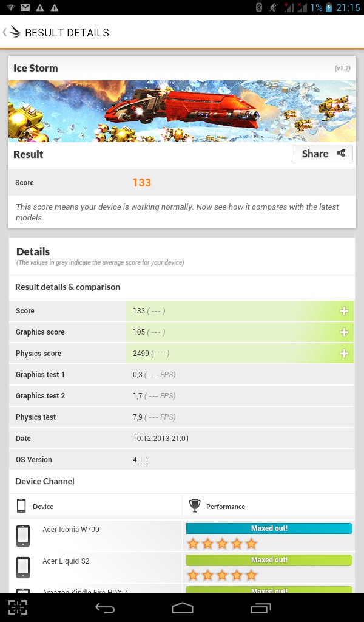The image size is (364, 622).
Task: Tap the Performance trophy column icon
Action: tap(195, 505)
